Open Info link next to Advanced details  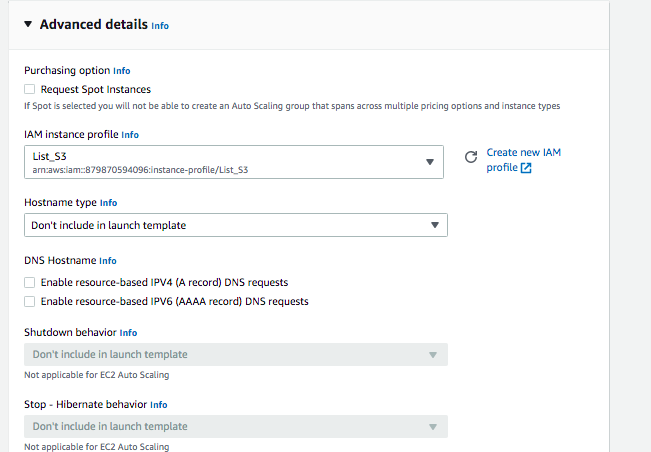tap(160, 25)
